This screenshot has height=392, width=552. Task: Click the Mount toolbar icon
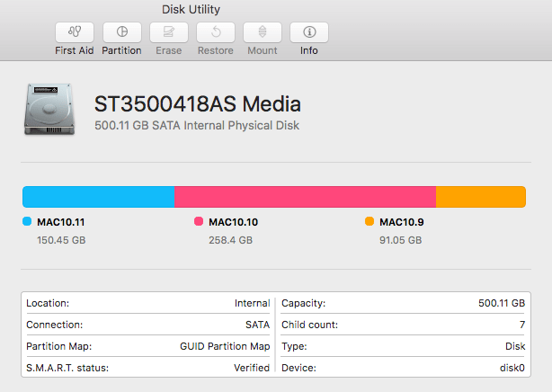(x=263, y=32)
